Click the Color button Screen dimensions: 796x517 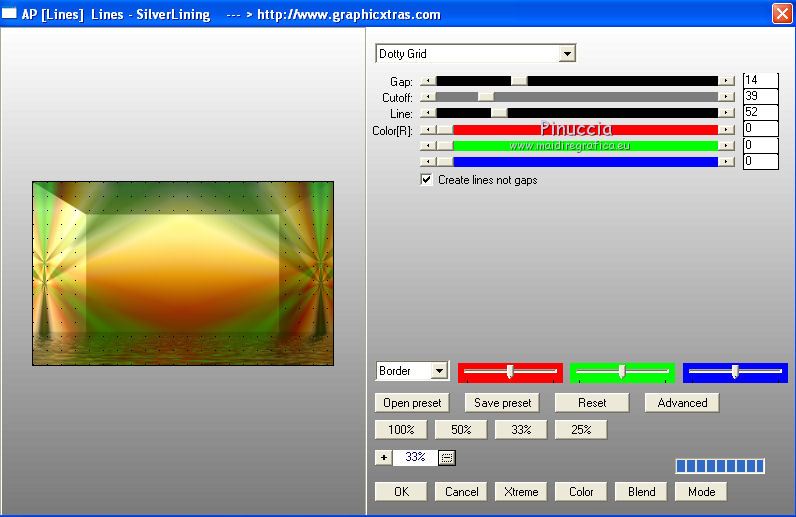(581, 492)
